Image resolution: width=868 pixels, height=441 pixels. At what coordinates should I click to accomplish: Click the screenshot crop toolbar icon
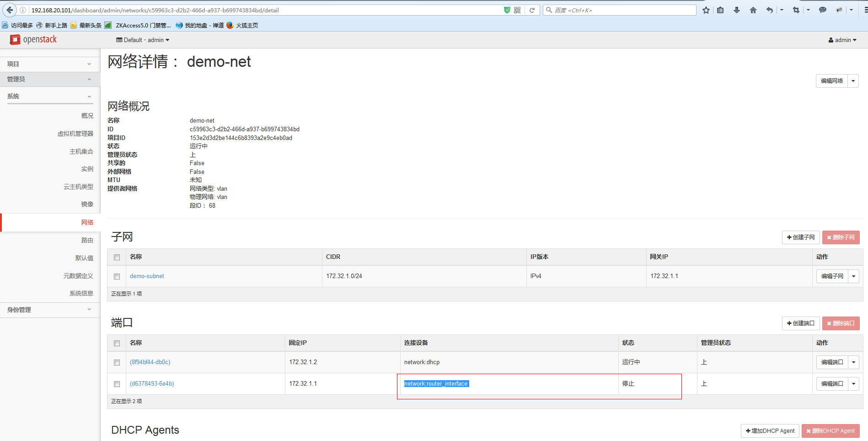pyautogui.click(x=796, y=10)
